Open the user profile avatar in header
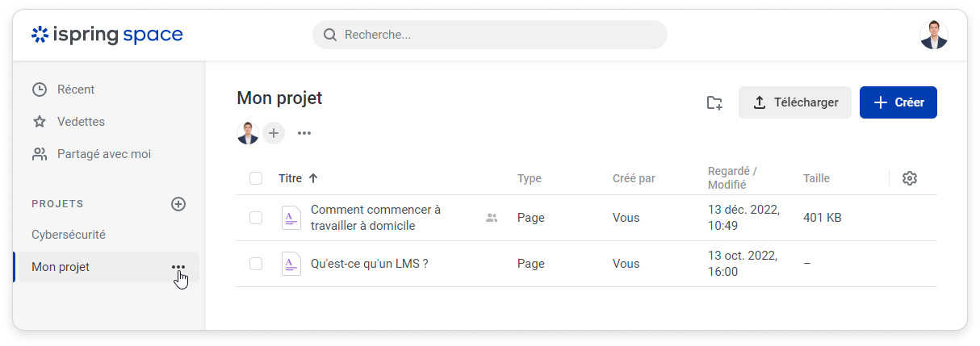Image resolution: width=980 pixels, height=346 pixels. point(933,35)
